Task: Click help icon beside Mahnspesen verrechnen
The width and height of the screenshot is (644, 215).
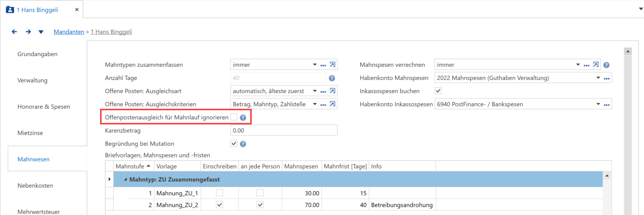Action: pyautogui.click(x=606, y=65)
